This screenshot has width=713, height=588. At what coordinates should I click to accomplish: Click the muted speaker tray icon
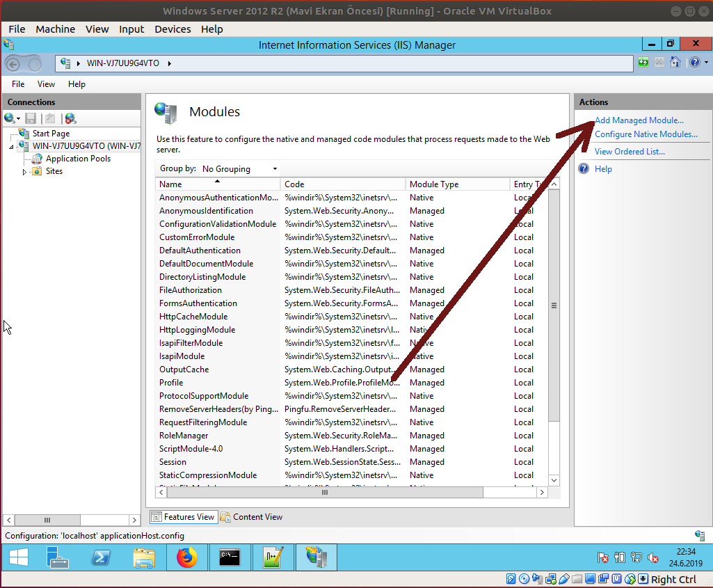[653, 557]
